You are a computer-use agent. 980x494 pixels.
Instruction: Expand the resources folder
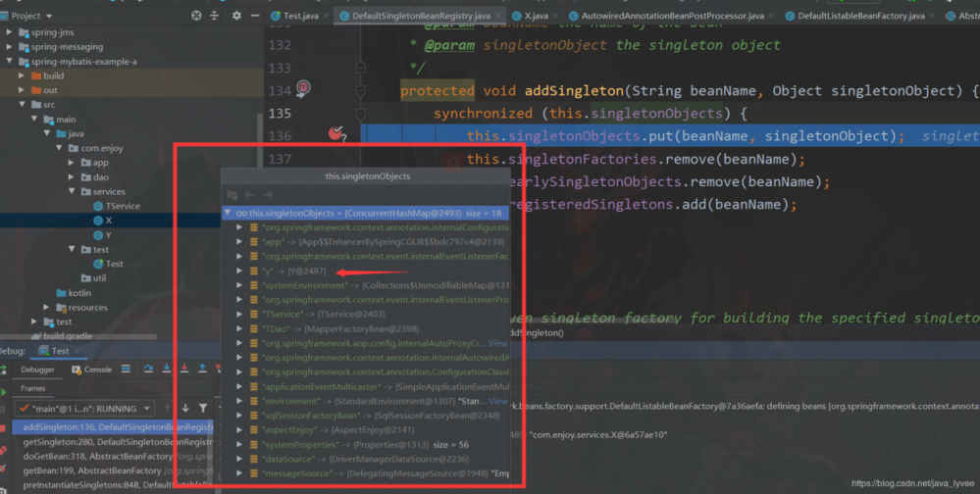coord(46,307)
